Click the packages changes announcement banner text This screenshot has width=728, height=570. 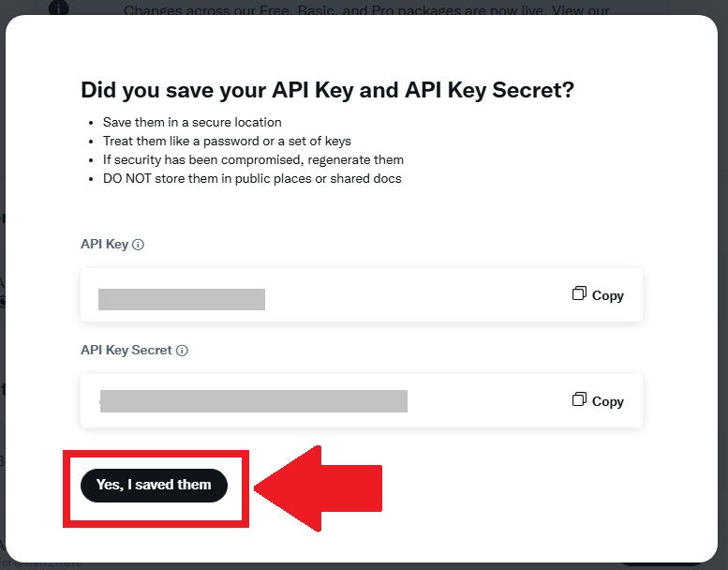(366, 9)
